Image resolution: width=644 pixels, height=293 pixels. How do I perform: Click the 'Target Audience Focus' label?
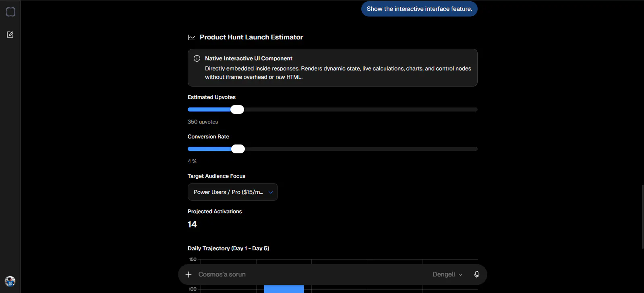click(216, 176)
